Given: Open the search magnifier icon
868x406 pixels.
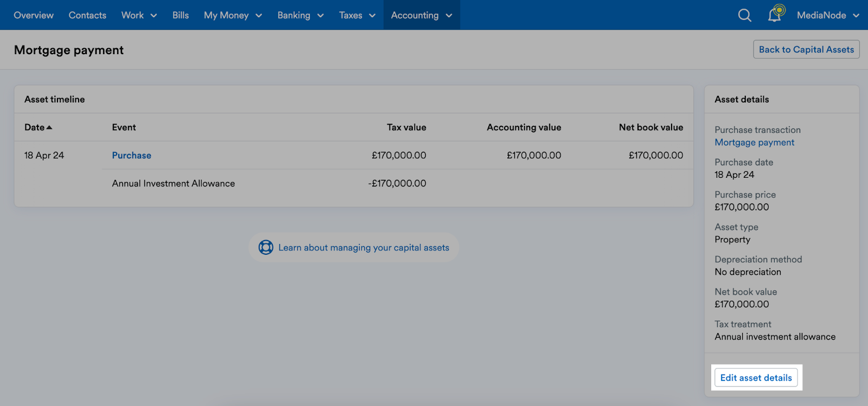Looking at the screenshot, I should tap(745, 15).
